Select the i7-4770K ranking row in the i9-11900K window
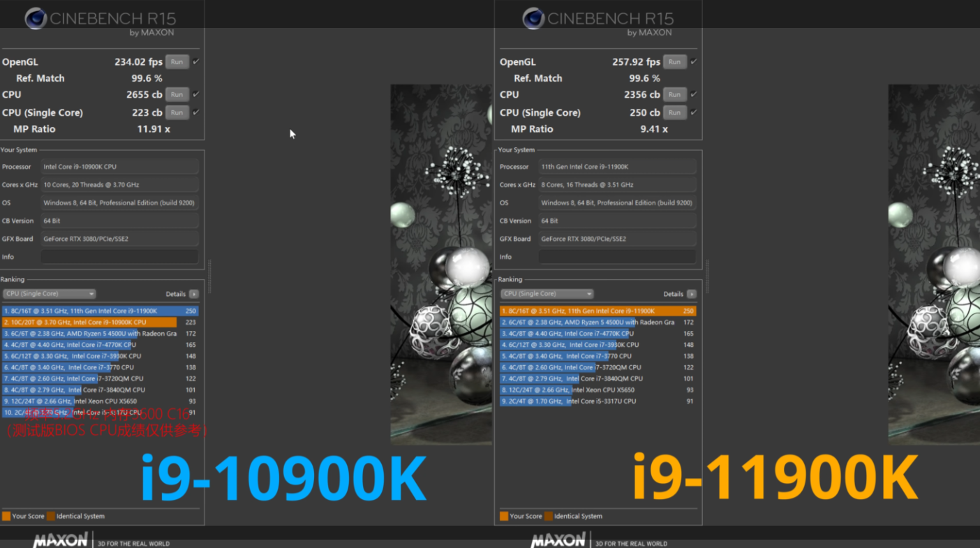The image size is (980, 548). click(598, 334)
